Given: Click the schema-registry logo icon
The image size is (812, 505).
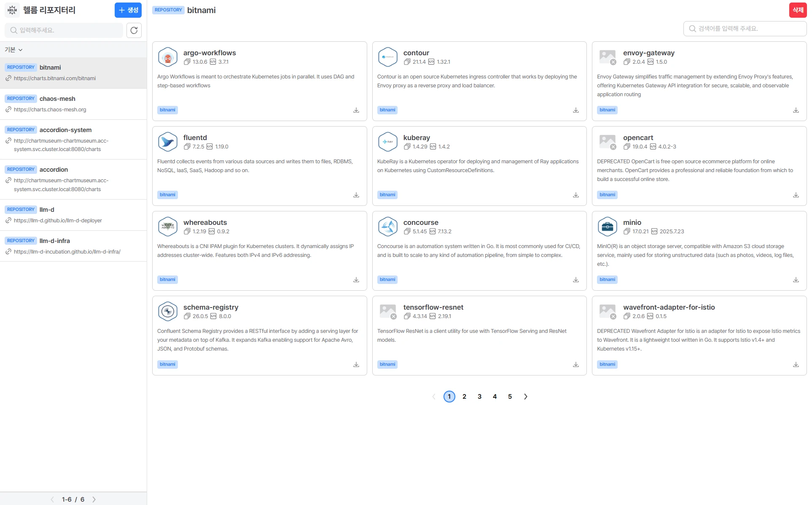Looking at the screenshot, I should coord(168,311).
